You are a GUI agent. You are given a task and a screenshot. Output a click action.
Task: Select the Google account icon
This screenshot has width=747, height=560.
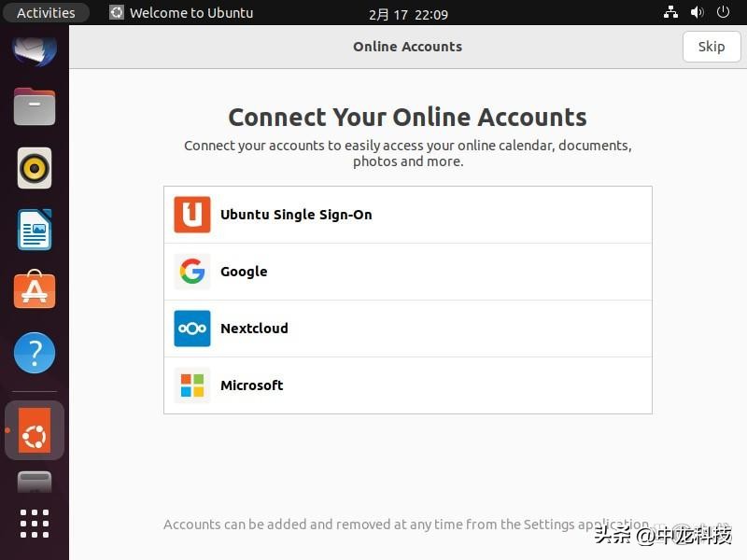click(x=191, y=272)
